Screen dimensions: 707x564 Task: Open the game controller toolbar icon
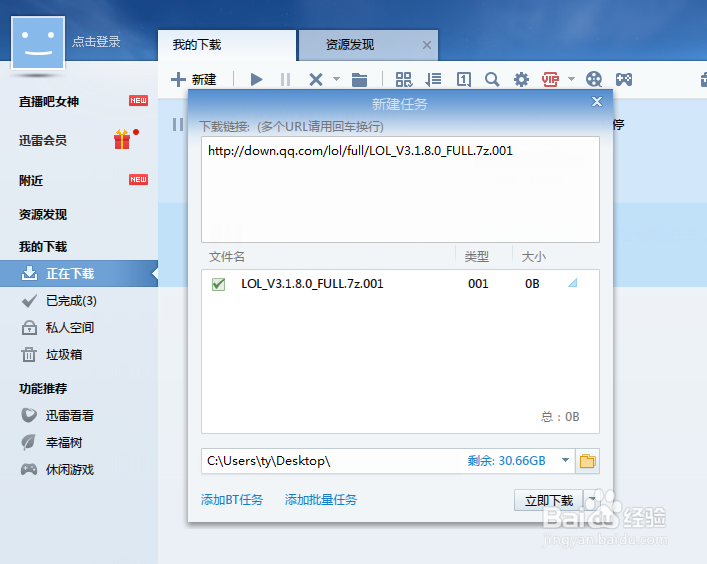[624, 80]
